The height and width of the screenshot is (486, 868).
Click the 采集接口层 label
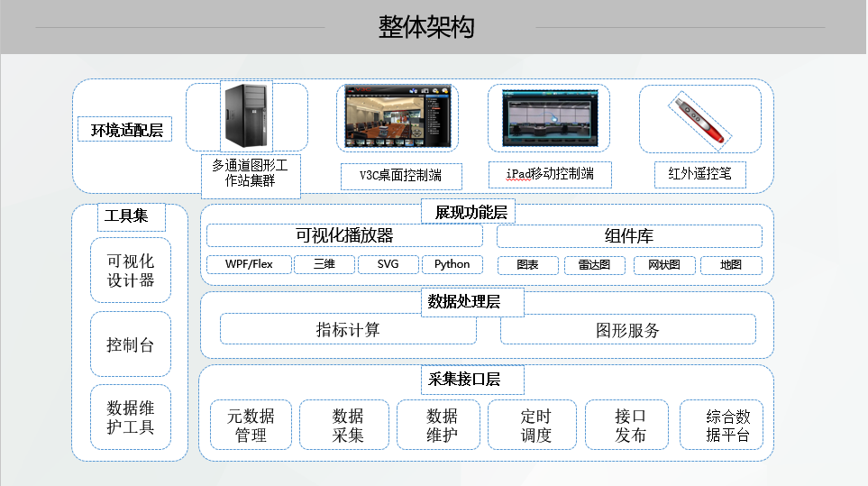472,380
